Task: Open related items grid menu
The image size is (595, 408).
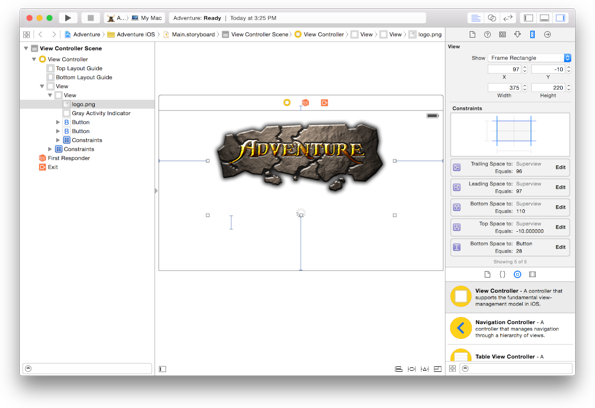Action: click(27, 35)
